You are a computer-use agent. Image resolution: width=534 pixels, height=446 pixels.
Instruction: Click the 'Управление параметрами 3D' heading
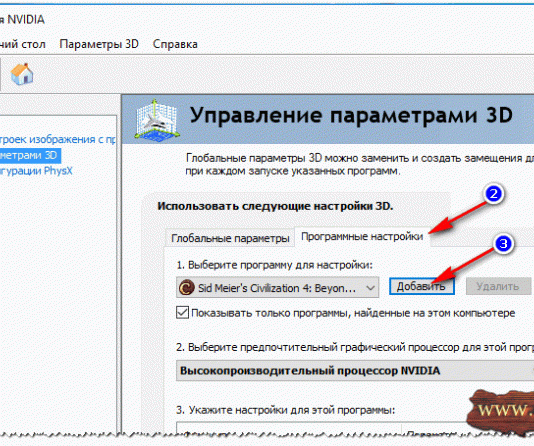[351, 115]
